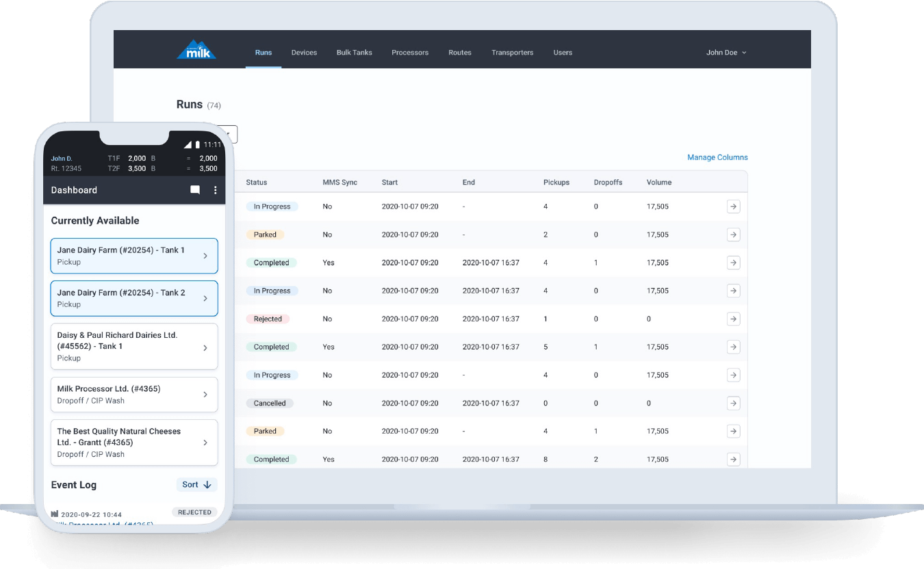Image resolution: width=924 pixels, height=569 pixels.
Task: Open the Cancelled run via its arrow icon
Action: click(x=733, y=403)
